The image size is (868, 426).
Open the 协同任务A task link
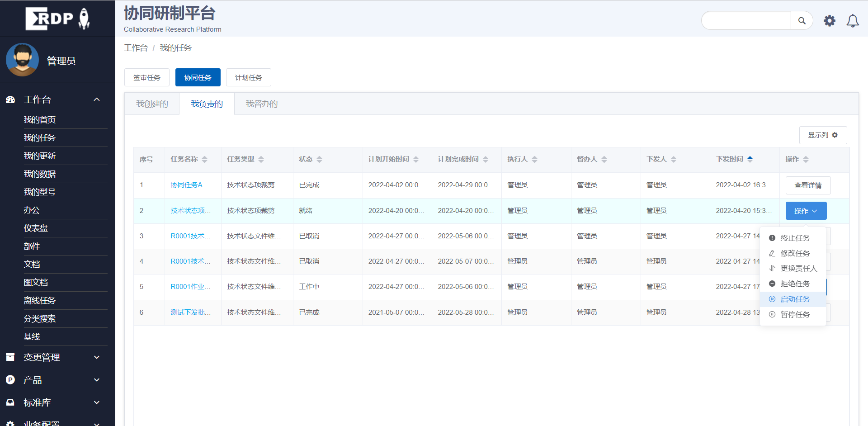coord(186,185)
